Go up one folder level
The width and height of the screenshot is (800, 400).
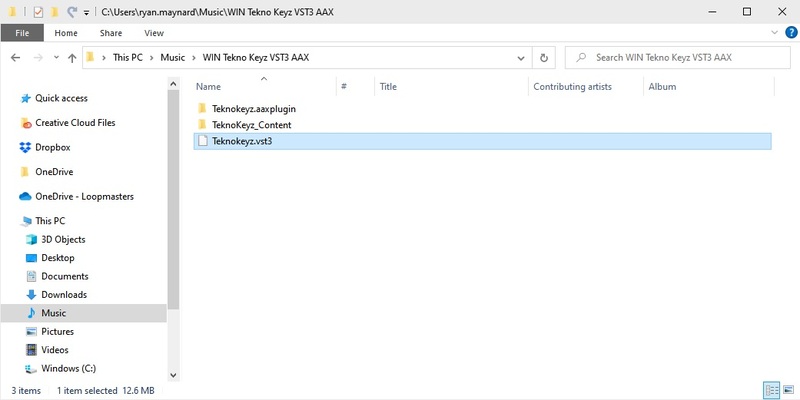(72, 58)
